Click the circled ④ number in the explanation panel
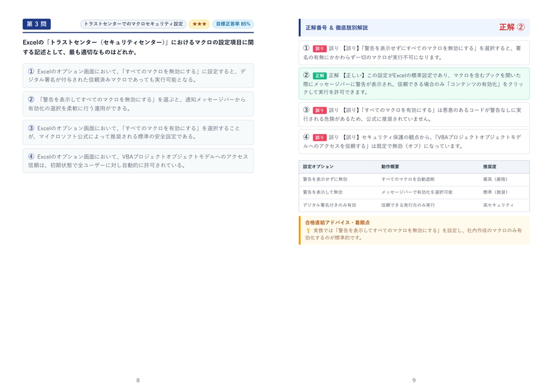 (x=306, y=137)
